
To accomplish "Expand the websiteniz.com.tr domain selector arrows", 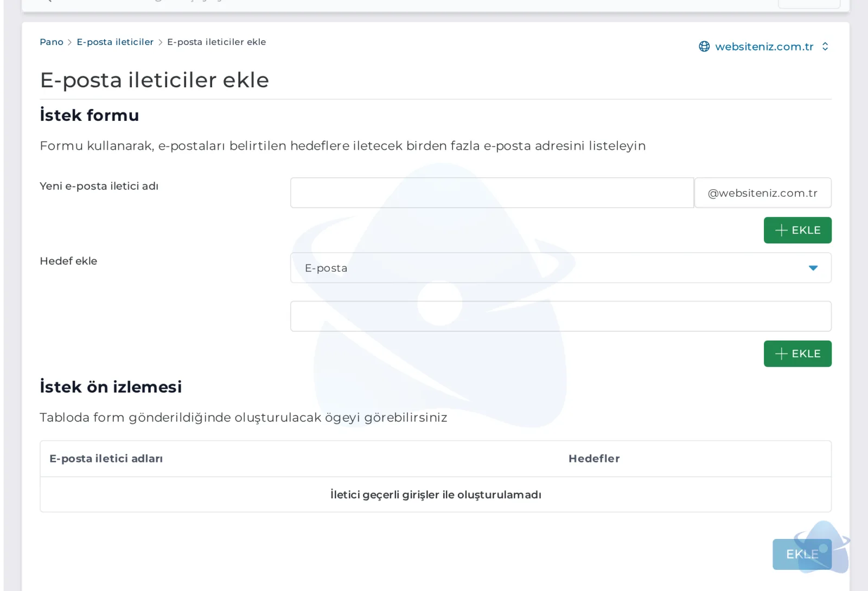I will [x=825, y=46].
